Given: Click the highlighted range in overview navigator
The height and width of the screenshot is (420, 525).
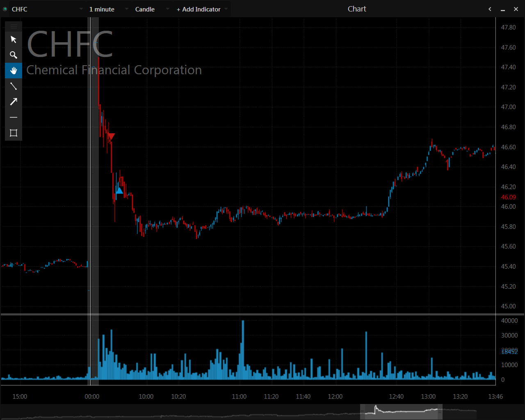Looking at the screenshot, I should (x=401, y=411).
